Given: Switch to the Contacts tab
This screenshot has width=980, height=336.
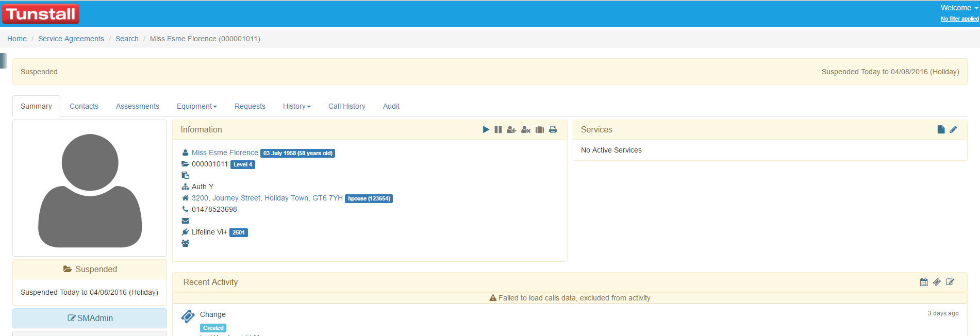Looking at the screenshot, I should coord(84,106).
